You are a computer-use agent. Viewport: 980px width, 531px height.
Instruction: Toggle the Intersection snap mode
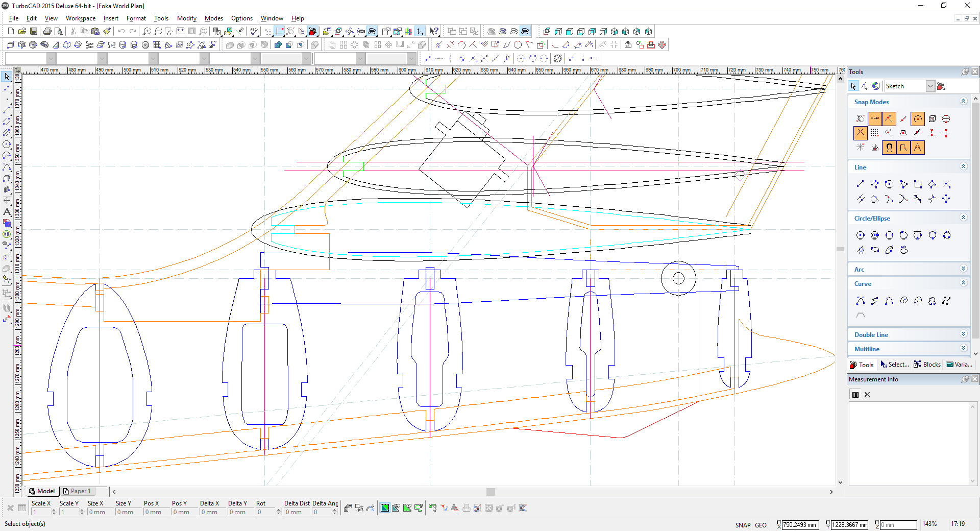[x=860, y=133]
